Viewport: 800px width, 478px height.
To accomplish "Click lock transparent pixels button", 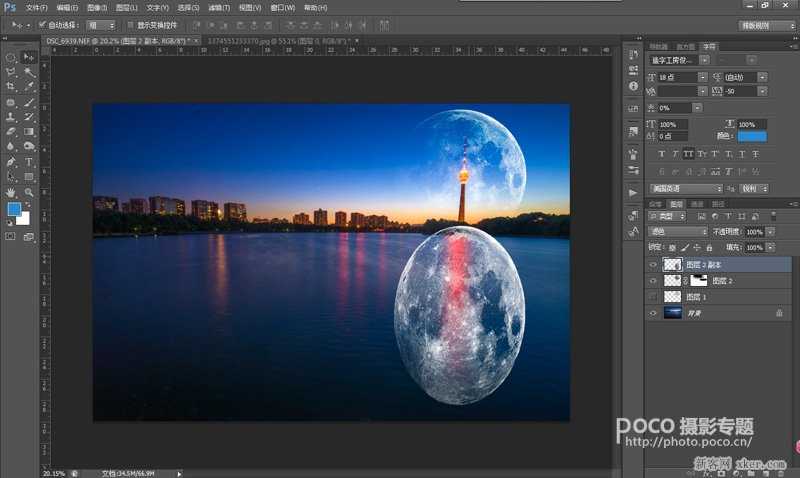I will (x=672, y=247).
